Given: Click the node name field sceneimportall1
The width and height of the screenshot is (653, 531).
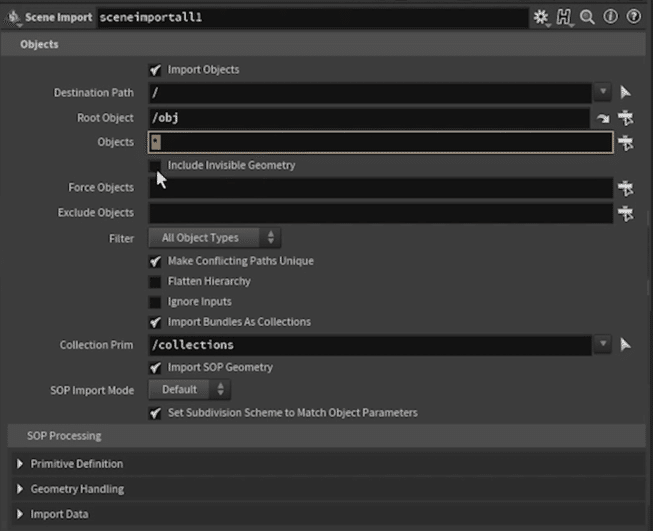Looking at the screenshot, I should click(x=313, y=17).
